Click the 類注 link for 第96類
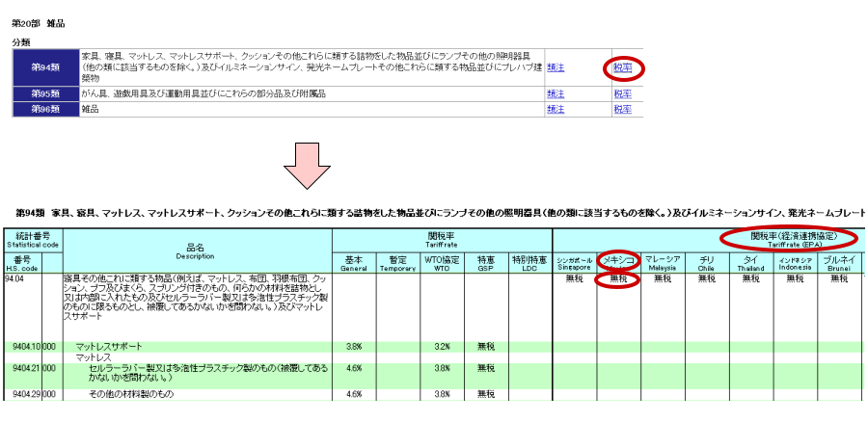This screenshot has height=421, width=868. click(x=556, y=109)
